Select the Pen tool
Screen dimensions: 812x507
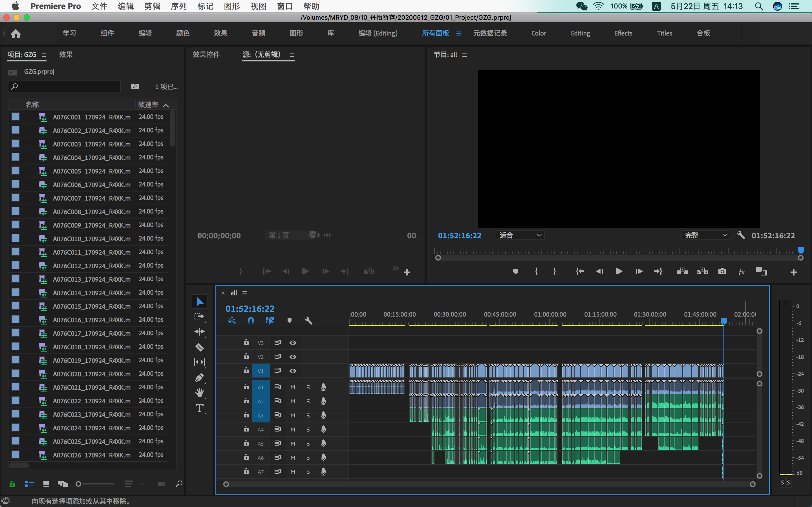(199, 377)
